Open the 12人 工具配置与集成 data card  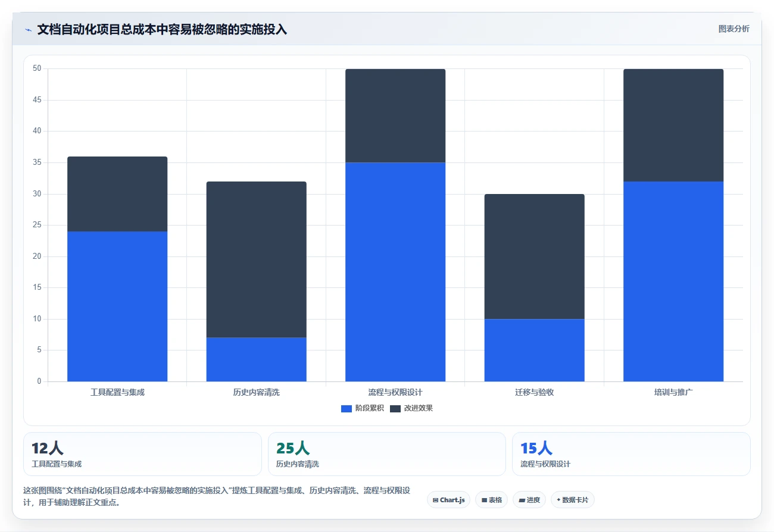[142, 454]
